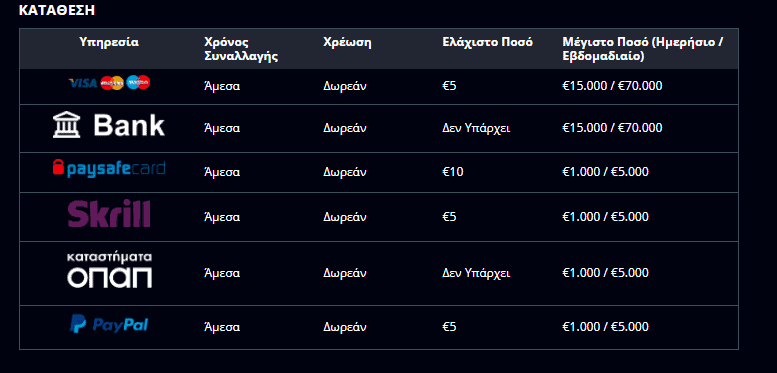This screenshot has height=373, width=777.
Task: Click the PayPal row's €1.000 / €5.000 limit
Action: (606, 327)
